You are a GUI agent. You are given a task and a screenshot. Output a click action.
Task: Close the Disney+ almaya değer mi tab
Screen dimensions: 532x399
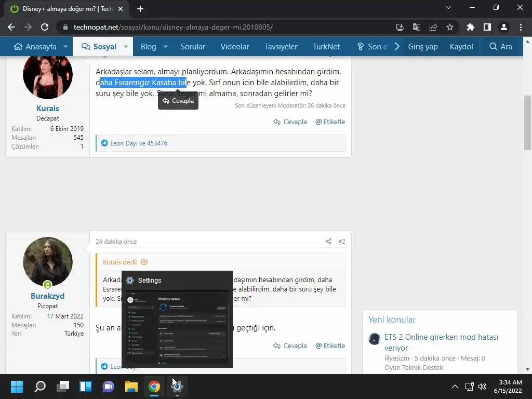pos(121,9)
